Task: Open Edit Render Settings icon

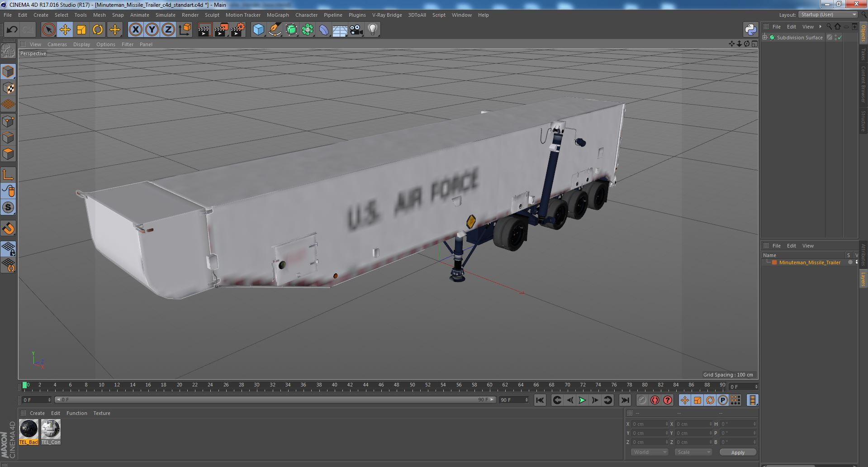Action: (x=238, y=30)
